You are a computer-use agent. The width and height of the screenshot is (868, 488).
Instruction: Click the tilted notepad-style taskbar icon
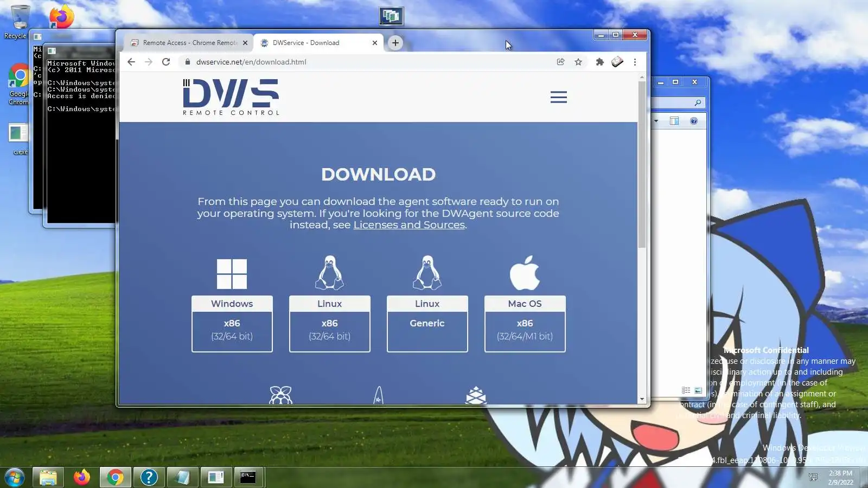183,477
